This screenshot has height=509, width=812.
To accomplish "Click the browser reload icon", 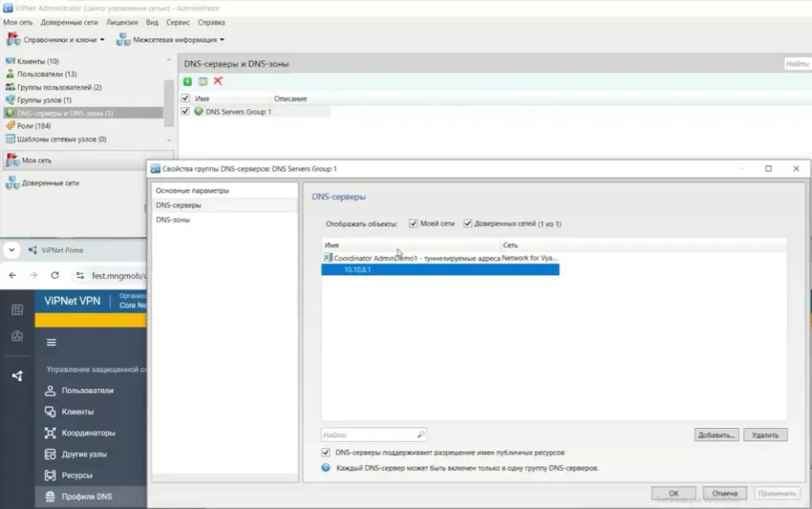I will (55, 275).
